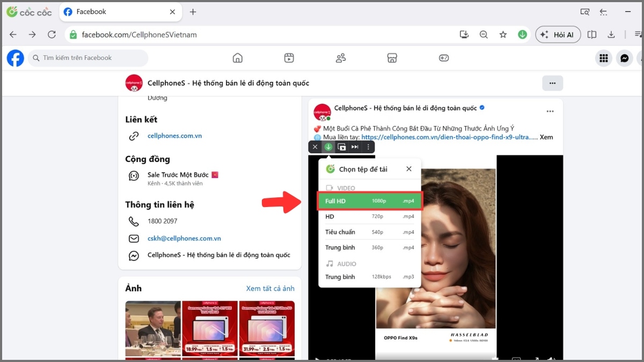Click the Cốc Cốc browser logo

[29, 12]
